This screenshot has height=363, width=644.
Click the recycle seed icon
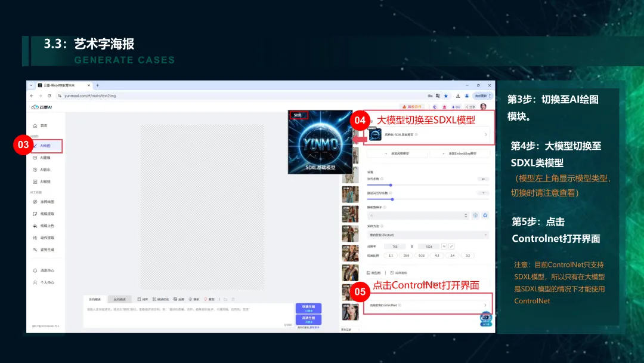[x=485, y=216]
